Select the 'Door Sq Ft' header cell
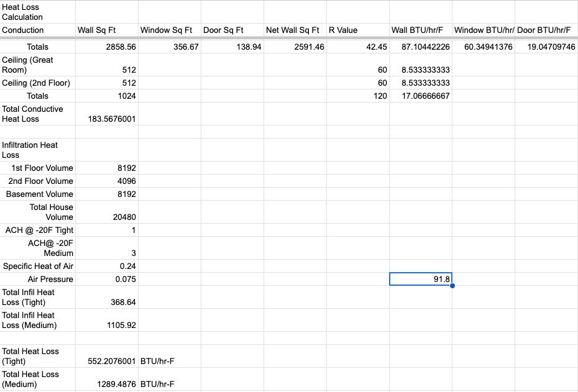 pyautogui.click(x=232, y=30)
